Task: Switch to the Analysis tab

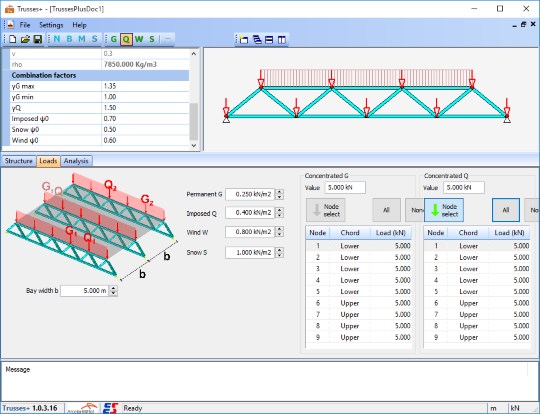Action: [76, 161]
